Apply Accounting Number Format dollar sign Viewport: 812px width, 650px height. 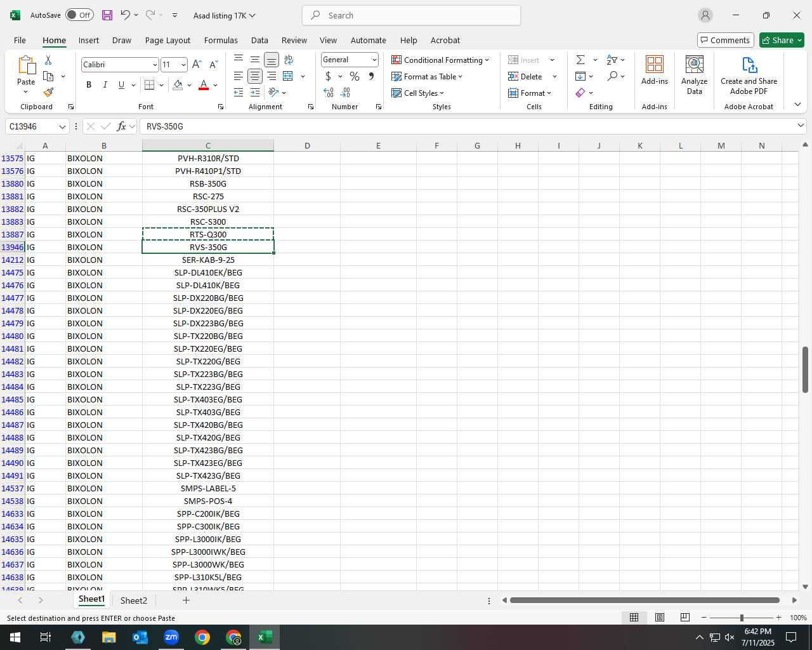point(328,76)
